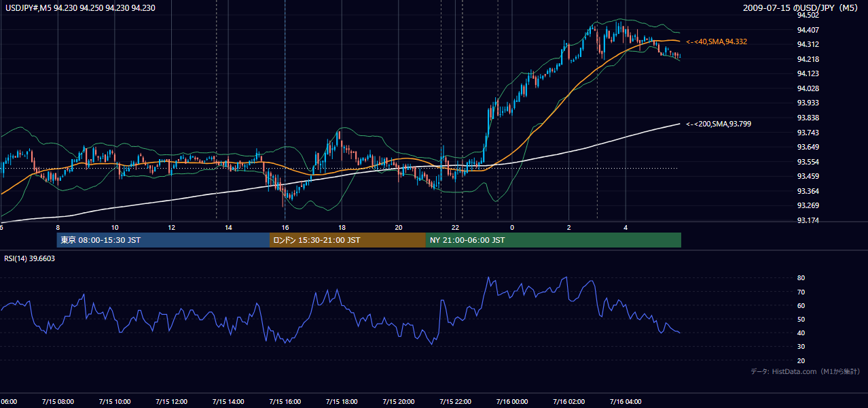This screenshot has height=408, width=868.
Task: Click the bottom time label 7/15 16:00
Action: [x=285, y=401]
